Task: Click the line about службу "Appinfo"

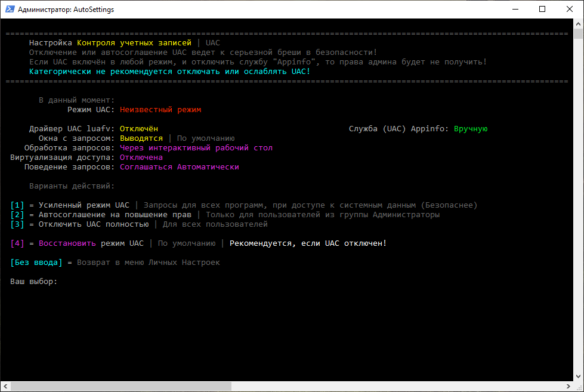Action: (258, 62)
